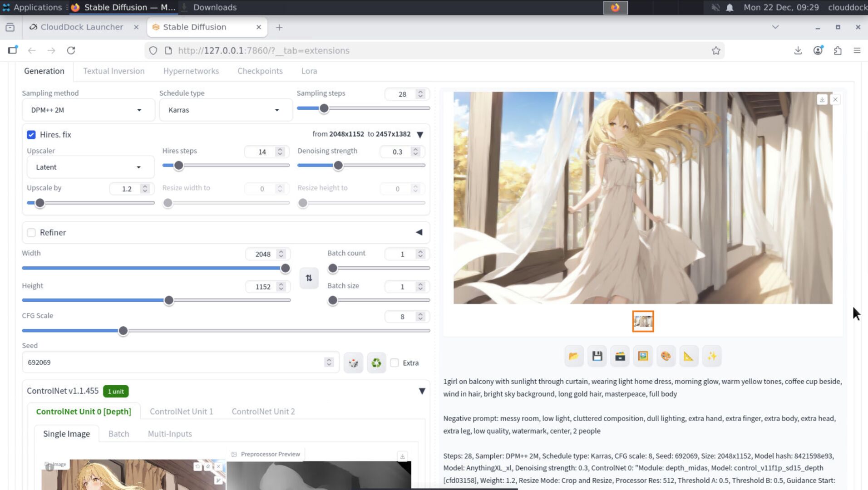Send image to extras ruler icon

689,356
